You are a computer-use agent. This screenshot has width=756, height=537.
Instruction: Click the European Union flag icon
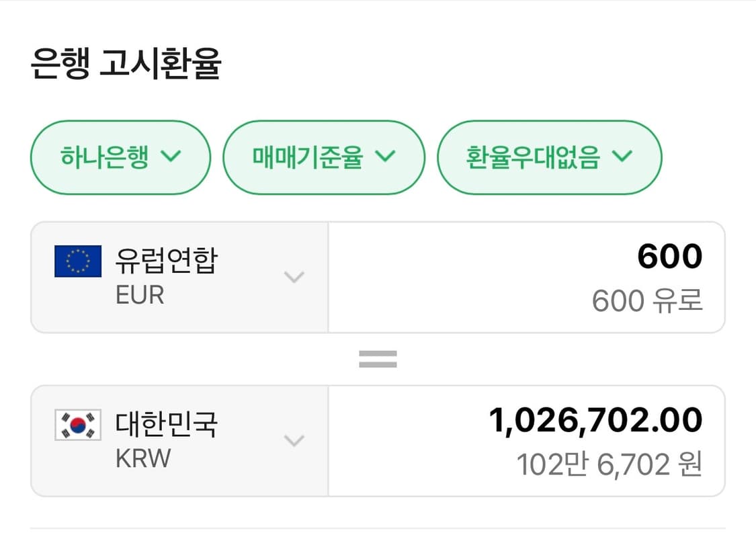[x=77, y=260]
